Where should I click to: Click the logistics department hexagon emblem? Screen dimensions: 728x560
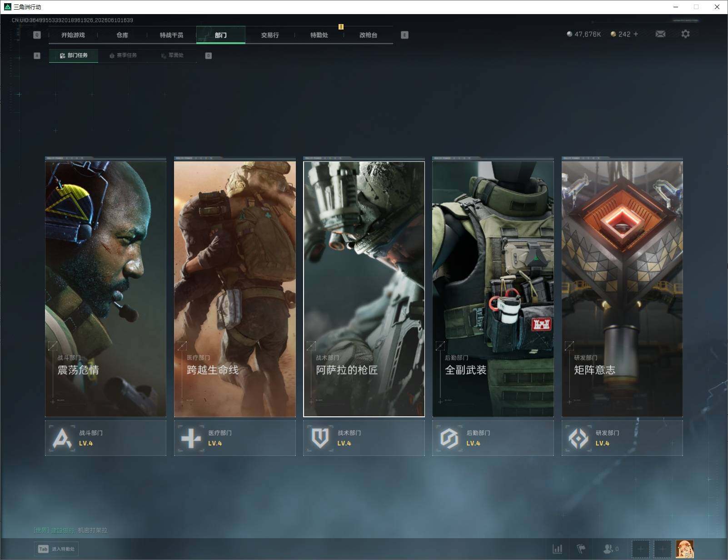click(x=449, y=439)
